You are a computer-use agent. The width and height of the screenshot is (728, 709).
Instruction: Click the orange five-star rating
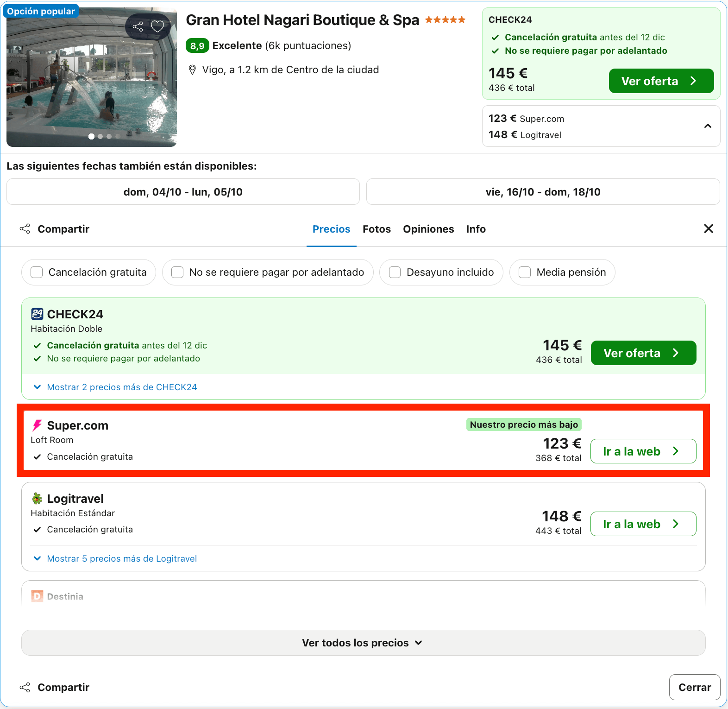coord(445,20)
